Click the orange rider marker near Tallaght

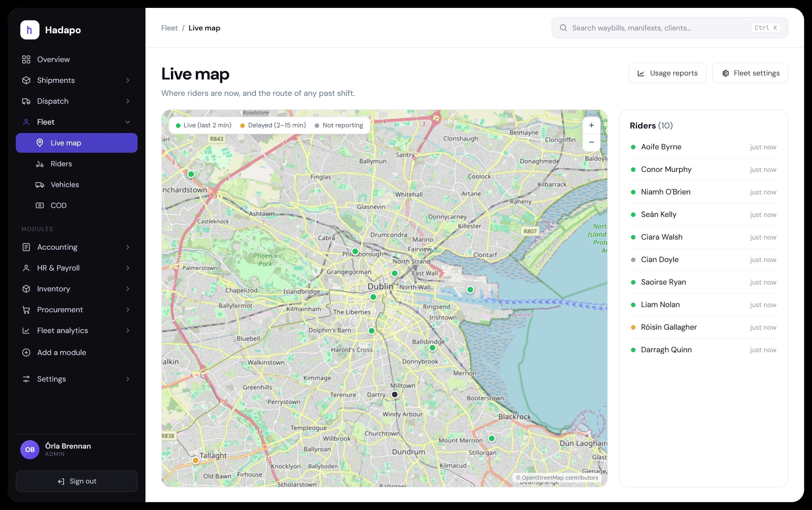click(x=196, y=460)
